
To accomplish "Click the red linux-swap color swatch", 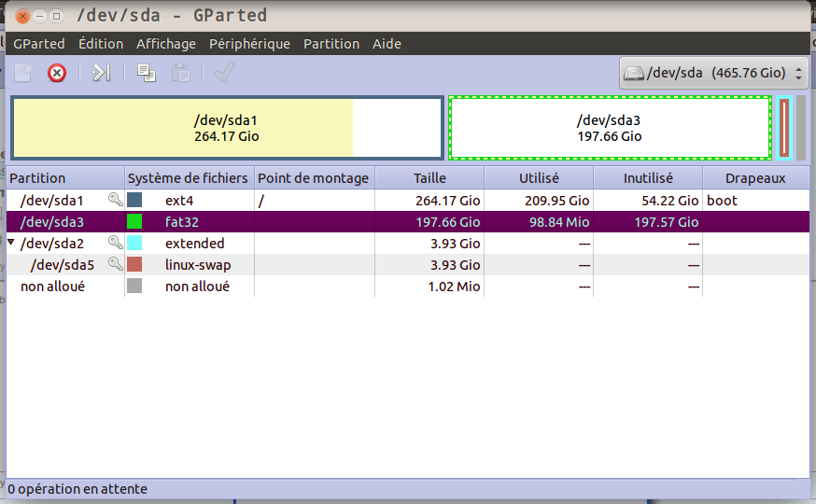I will tap(134, 264).
